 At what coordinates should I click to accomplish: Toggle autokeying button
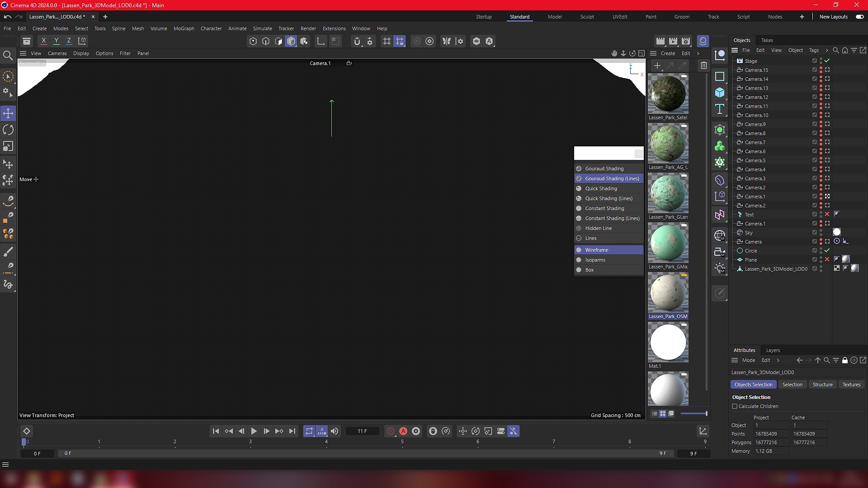[x=403, y=431]
